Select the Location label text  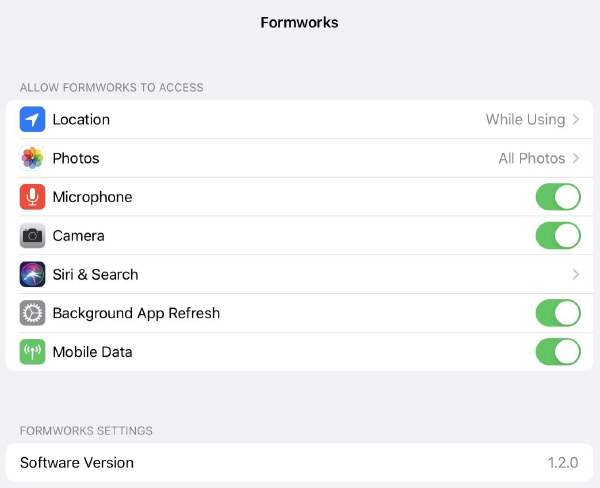click(81, 120)
